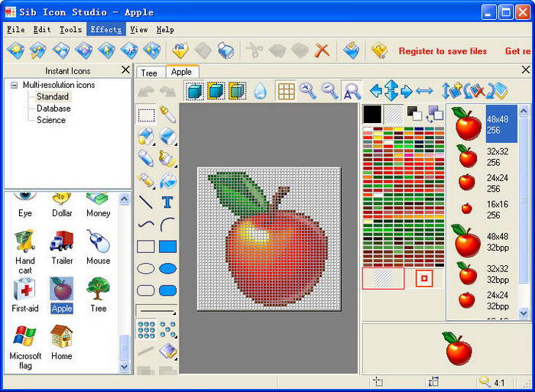Open the line width selector dropdown
Viewport: 535px width, 392px height.
[156, 311]
